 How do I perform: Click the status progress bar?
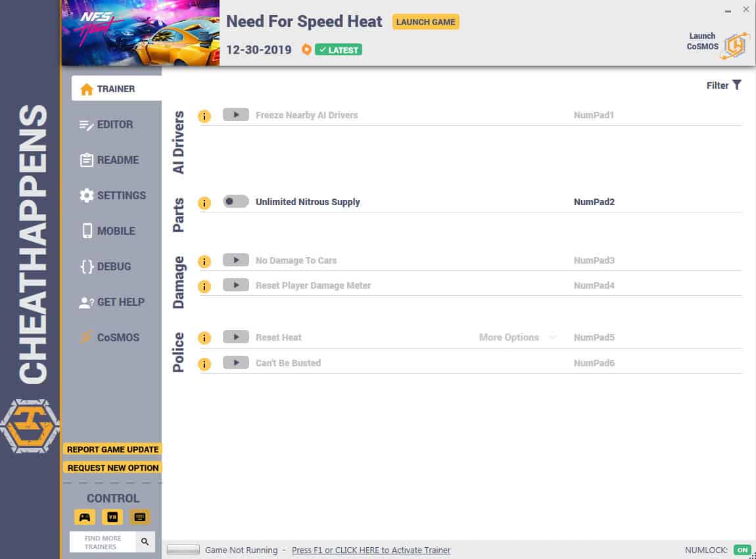coord(183,550)
